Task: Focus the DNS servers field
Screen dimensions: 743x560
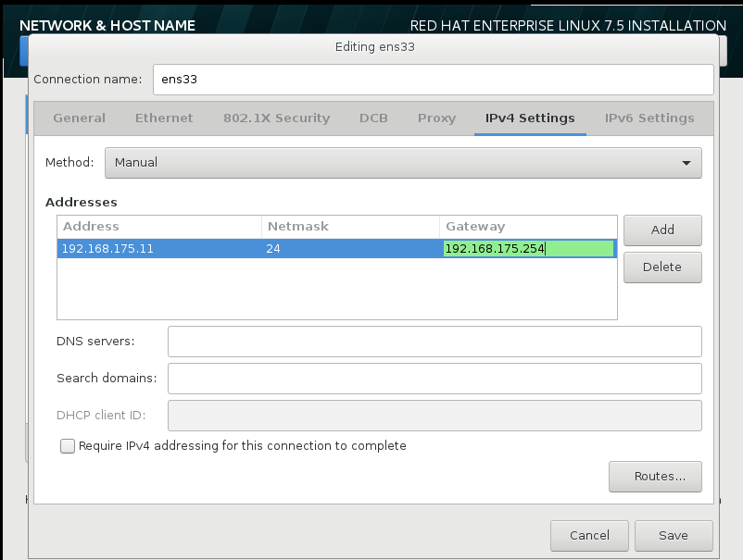Action: pyautogui.click(x=434, y=342)
